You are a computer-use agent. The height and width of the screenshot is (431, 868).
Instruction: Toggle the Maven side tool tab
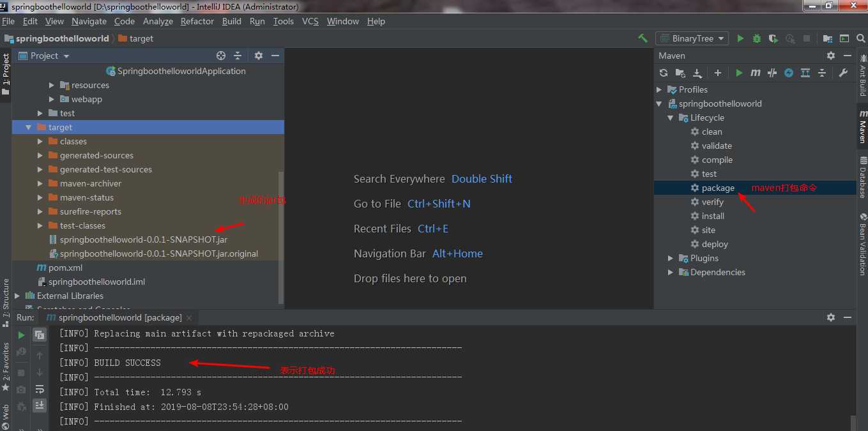click(x=862, y=126)
